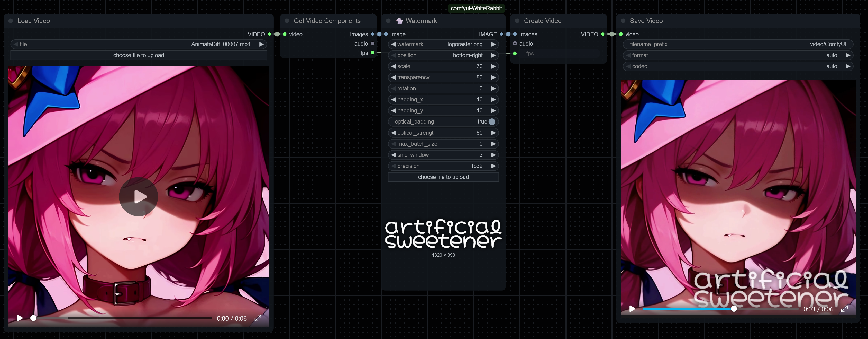Click the fullscreen icon on Load Video preview
Image resolution: width=868 pixels, height=339 pixels.
coord(258,318)
